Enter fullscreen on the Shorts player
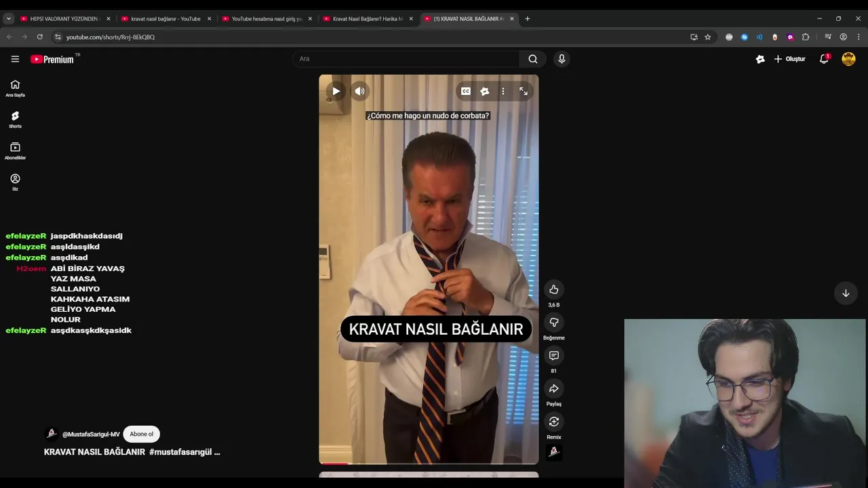The height and width of the screenshot is (488, 868). tap(524, 91)
